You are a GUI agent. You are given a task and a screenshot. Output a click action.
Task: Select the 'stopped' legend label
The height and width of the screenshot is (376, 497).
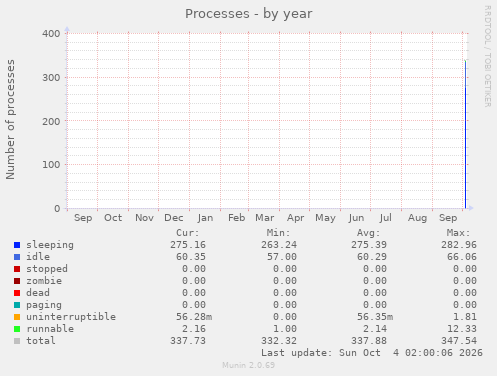(x=47, y=269)
